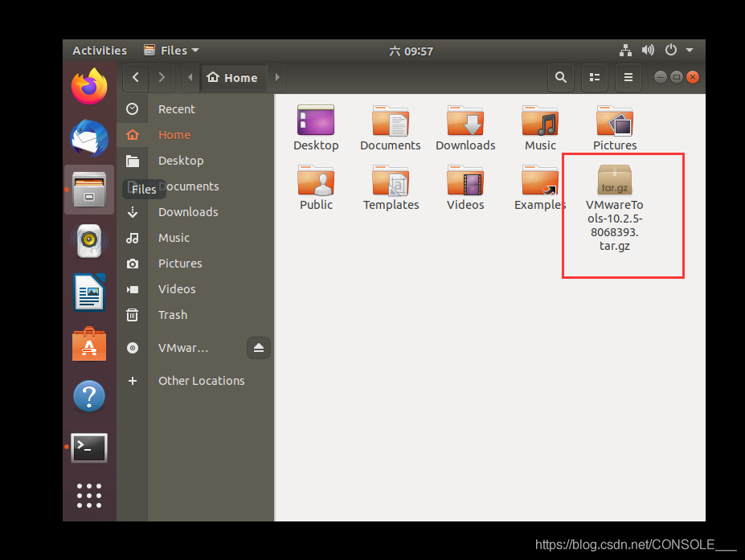Open Rhythmbox speaker icon in dock

[x=89, y=241]
